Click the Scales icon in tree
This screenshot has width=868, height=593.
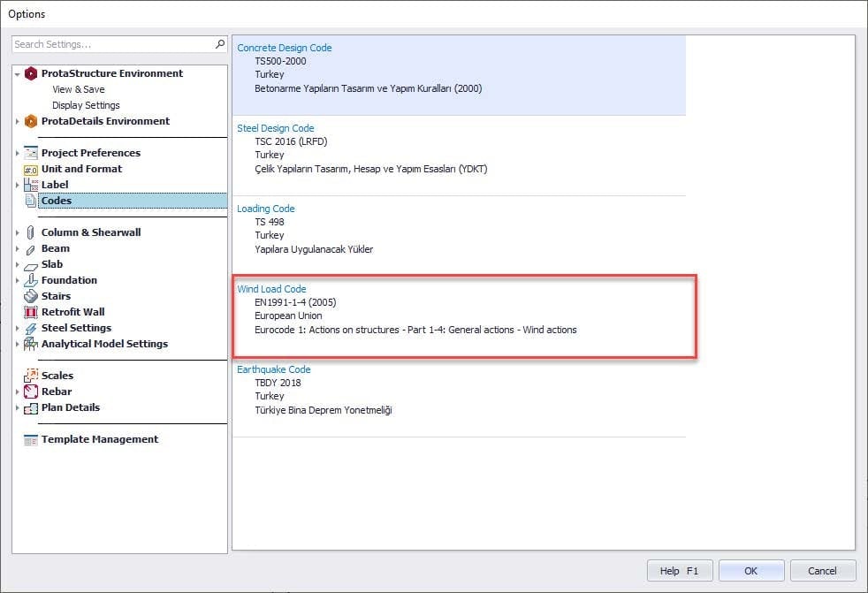click(x=31, y=376)
